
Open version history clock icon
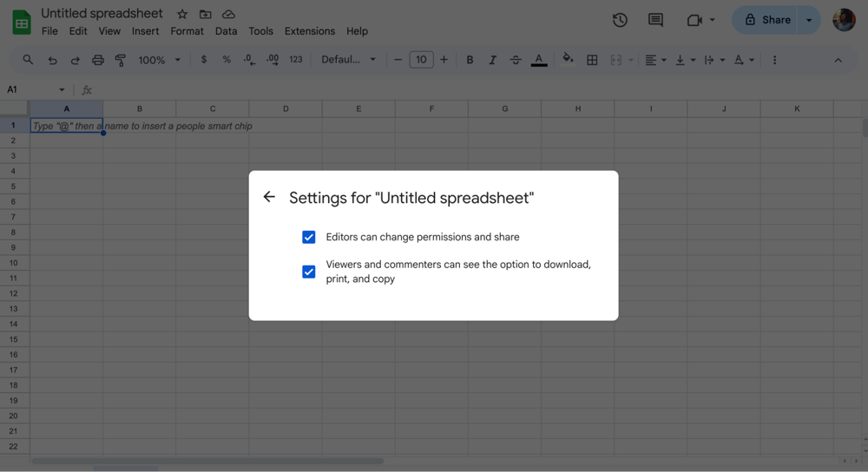(620, 20)
